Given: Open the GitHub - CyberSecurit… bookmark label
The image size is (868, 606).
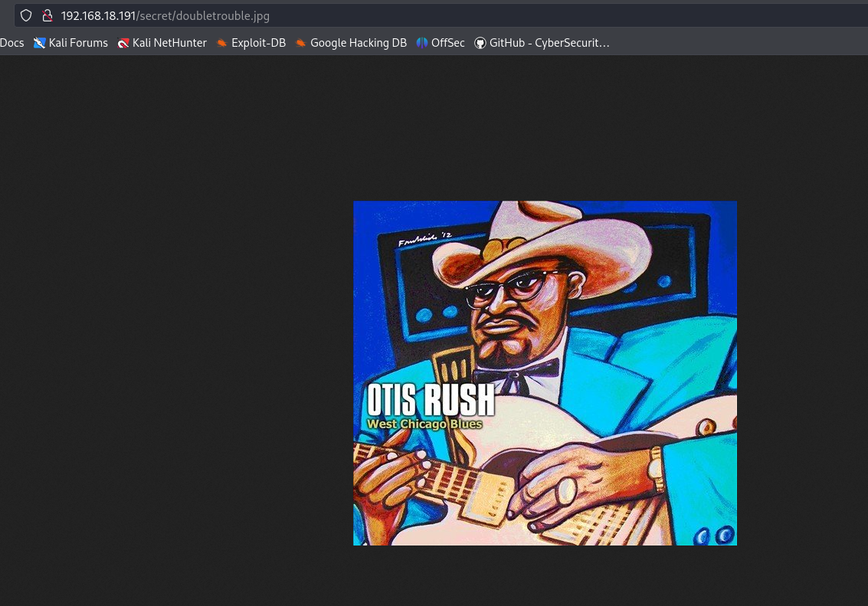Looking at the screenshot, I should point(549,43).
